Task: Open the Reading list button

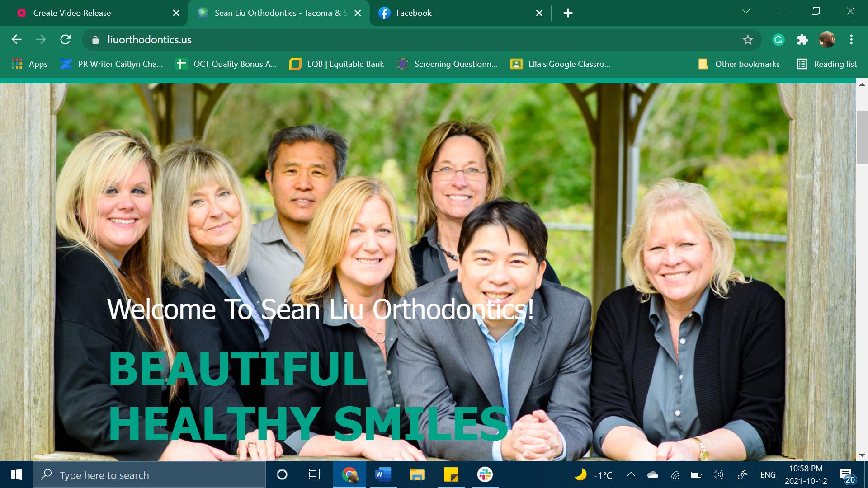Action: 827,64
